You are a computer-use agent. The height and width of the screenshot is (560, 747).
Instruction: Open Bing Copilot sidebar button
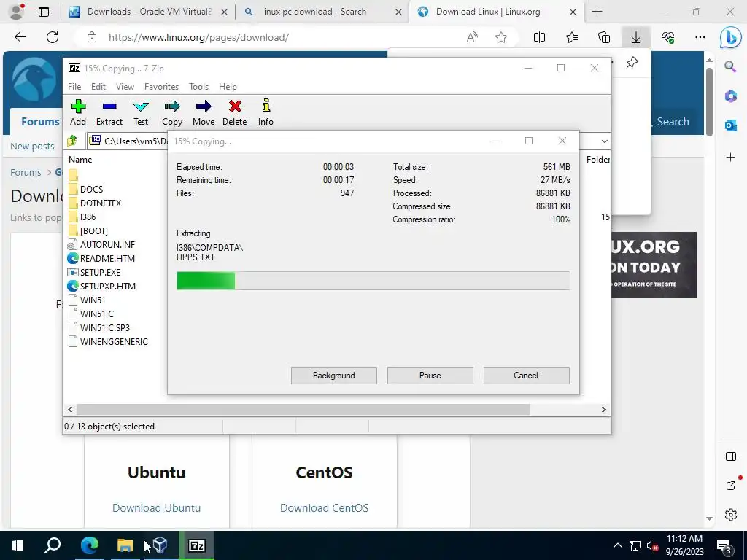pyautogui.click(x=730, y=37)
